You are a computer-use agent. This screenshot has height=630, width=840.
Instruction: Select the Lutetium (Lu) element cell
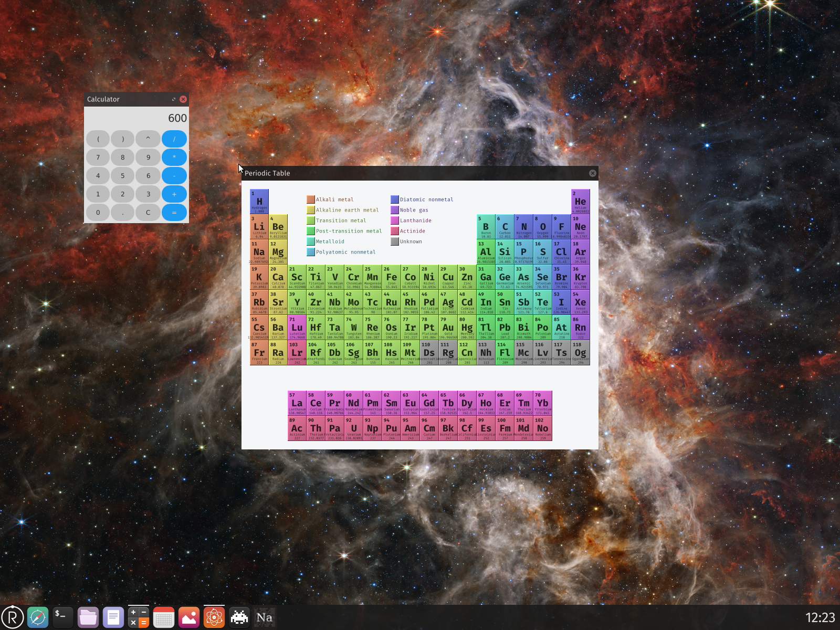point(297,328)
